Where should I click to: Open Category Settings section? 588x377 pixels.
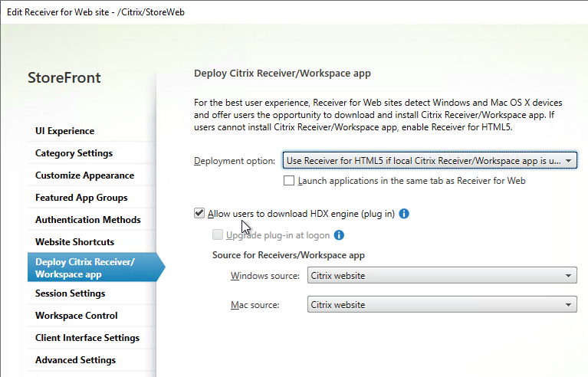(92, 153)
